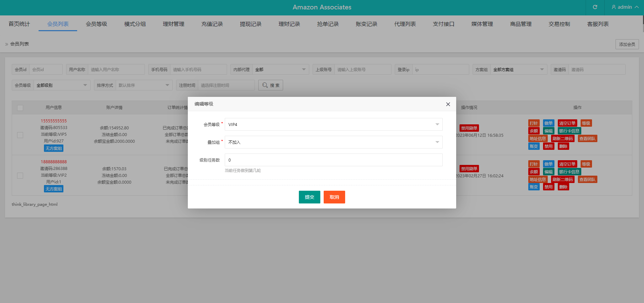This screenshot has height=303, width=644.
Task: Check the box for user 18888888888
Action: (x=20, y=176)
